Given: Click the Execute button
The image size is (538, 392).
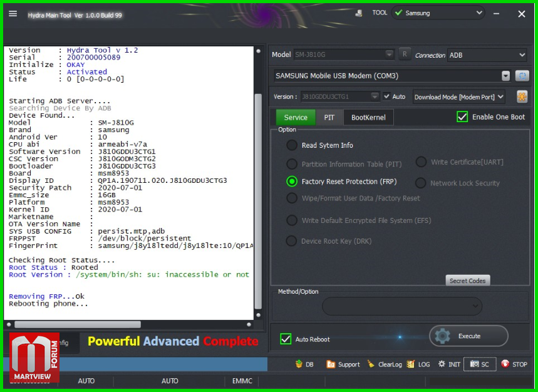Looking at the screenshot, I should (468, 336).
